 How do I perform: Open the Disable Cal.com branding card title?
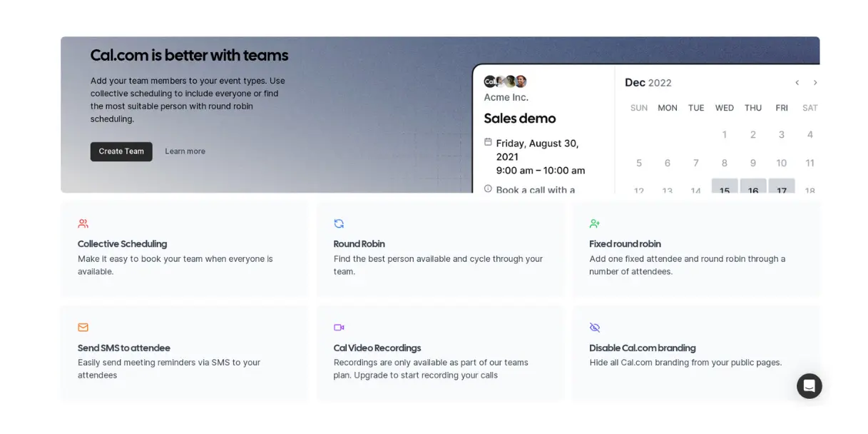643,348
